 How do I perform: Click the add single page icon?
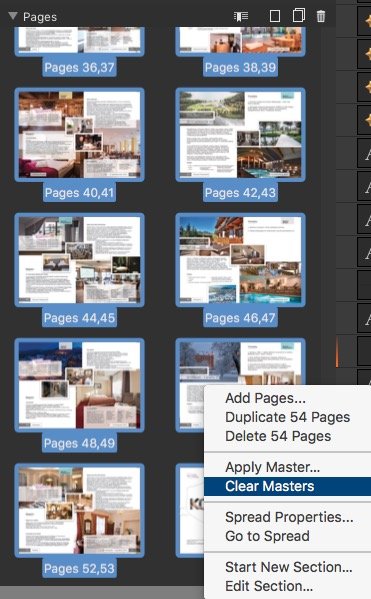pyautogui.click(x=275, y=16)
